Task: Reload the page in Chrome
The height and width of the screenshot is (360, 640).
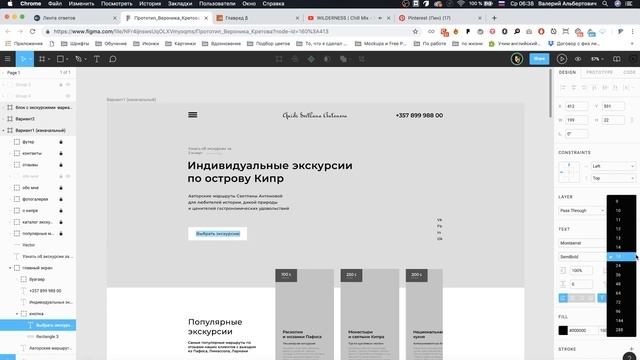Action: point(33,31)
